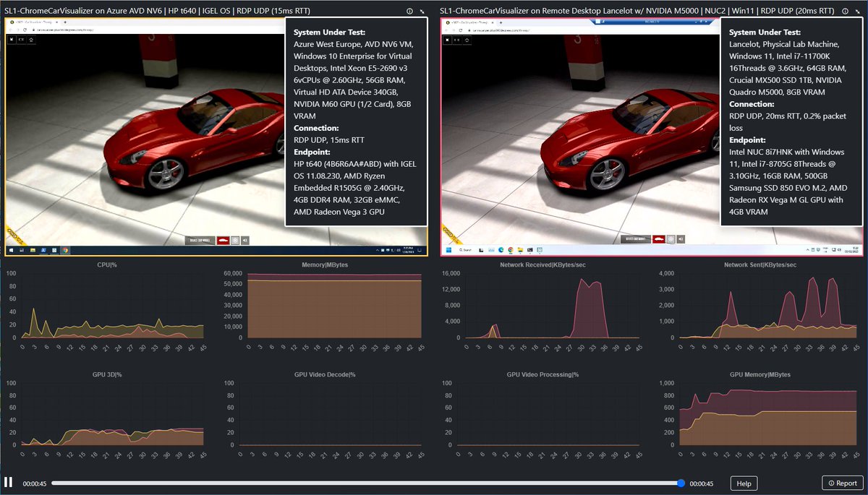Click the Edge icon in the right video taskbar
Screen dimensions: 868x495
(501, 250)
